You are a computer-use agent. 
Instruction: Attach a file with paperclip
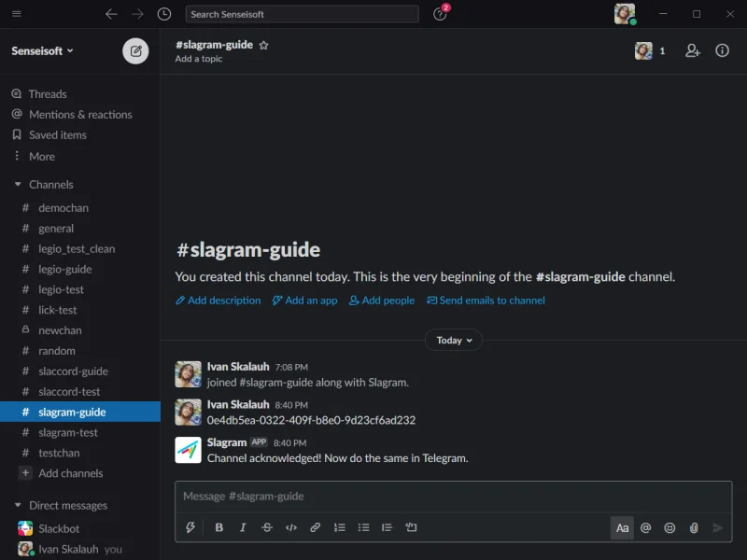694,527
